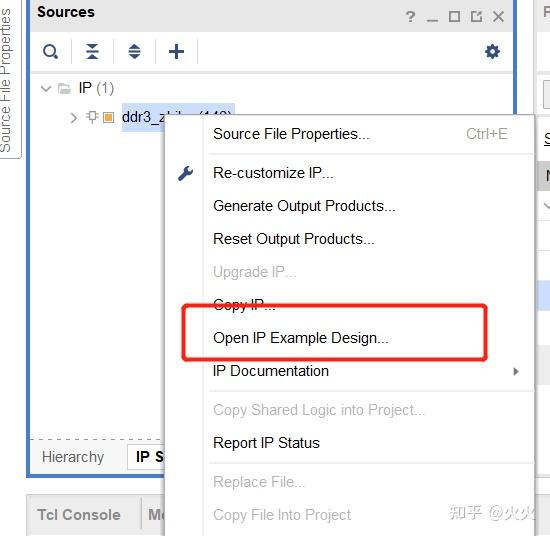Viewport: 550px width, 536px height.
Task: Click the IP (1) folder label
Action: (96, 88)
